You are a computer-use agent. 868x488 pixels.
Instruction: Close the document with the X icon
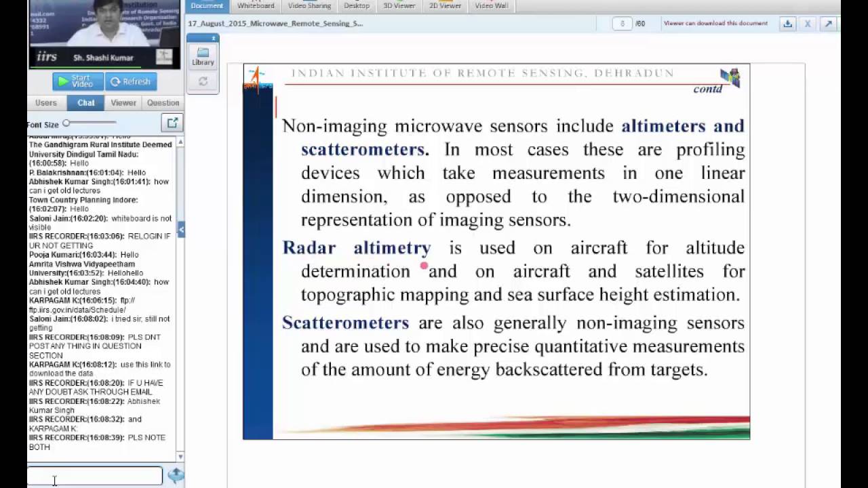[808, 24]
